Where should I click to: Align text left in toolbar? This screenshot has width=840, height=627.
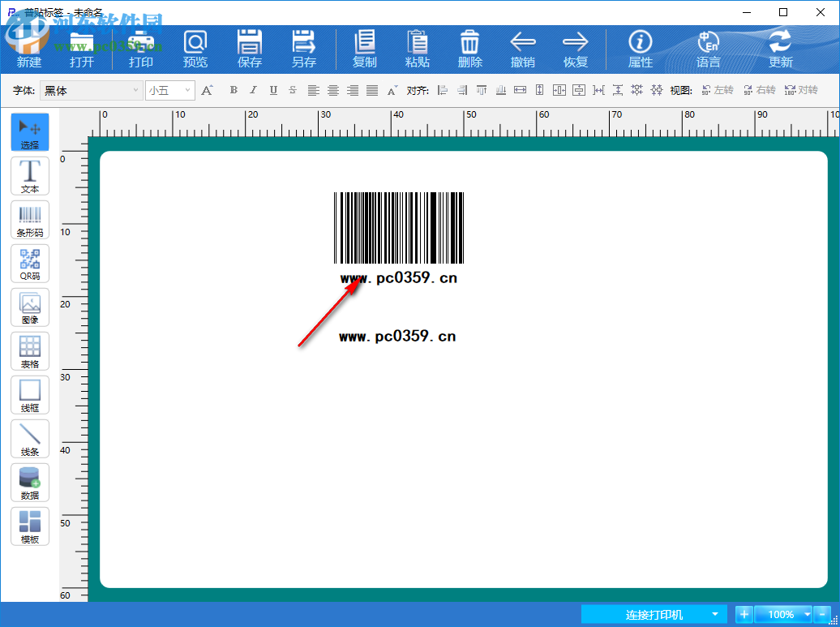coord(314,91)
